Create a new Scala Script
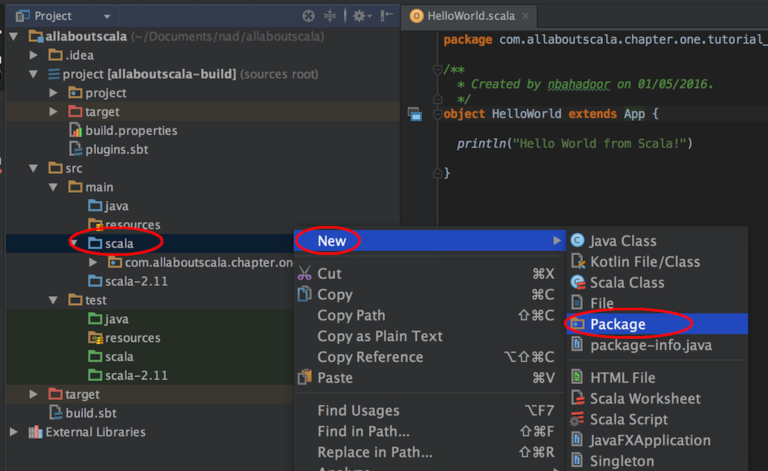768x471 pixels. (657, 420)
